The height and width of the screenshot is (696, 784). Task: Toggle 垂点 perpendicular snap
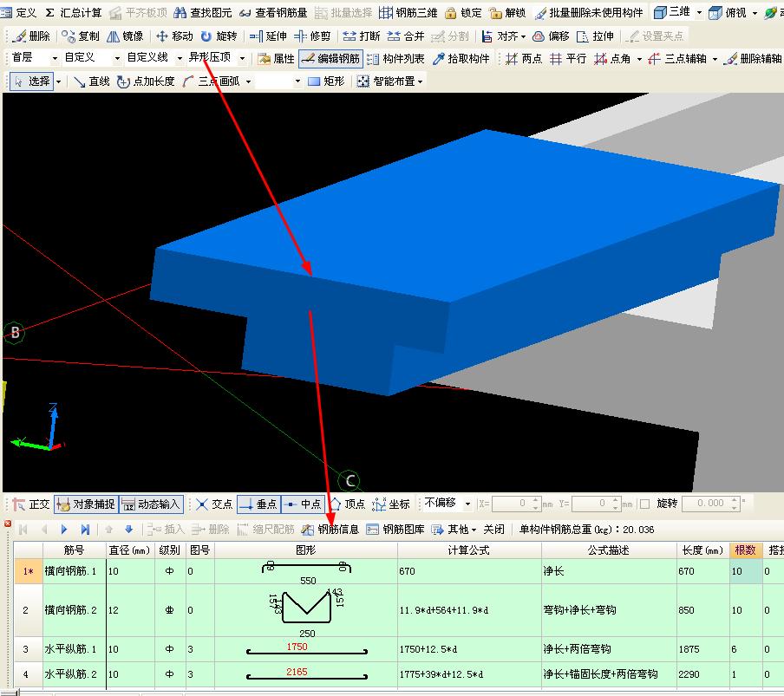[x=258, y=504]
